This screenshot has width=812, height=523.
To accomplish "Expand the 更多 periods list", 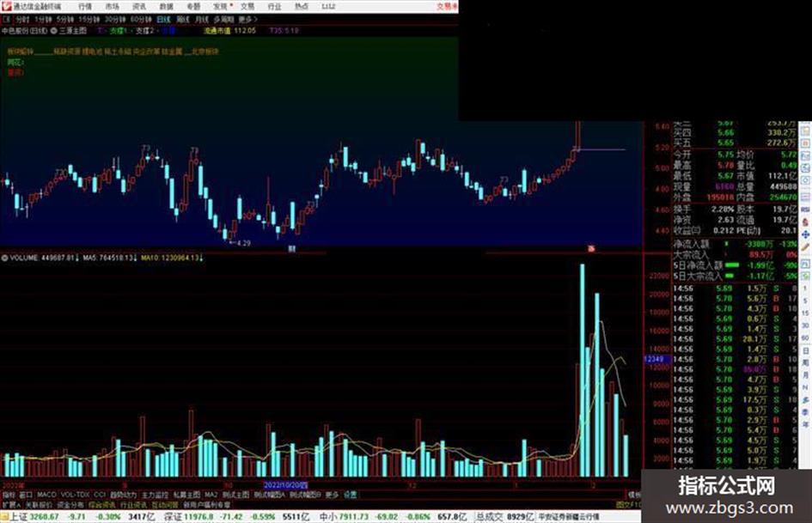I will [x=247, y=19].
